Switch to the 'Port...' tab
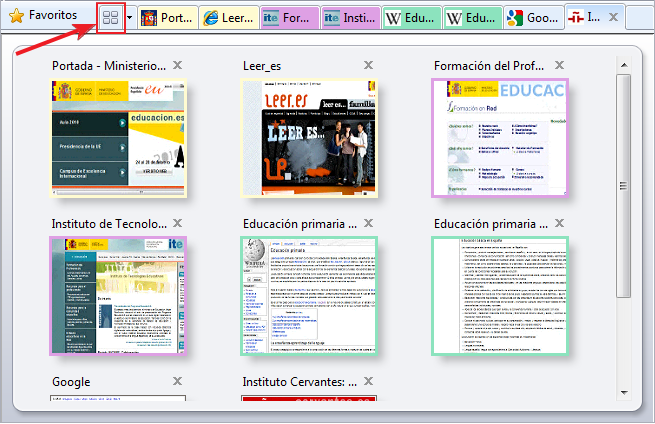 click(x=168, y=18)
